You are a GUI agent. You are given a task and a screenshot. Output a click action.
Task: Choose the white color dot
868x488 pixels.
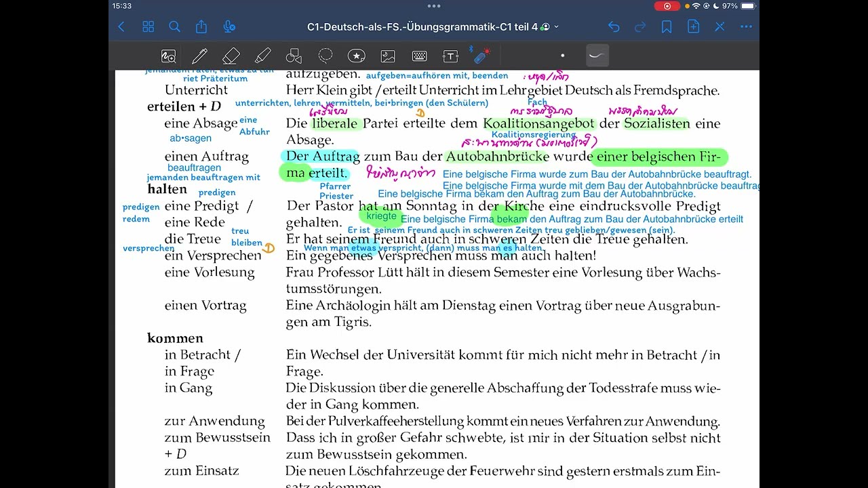(x=562, y=56)
